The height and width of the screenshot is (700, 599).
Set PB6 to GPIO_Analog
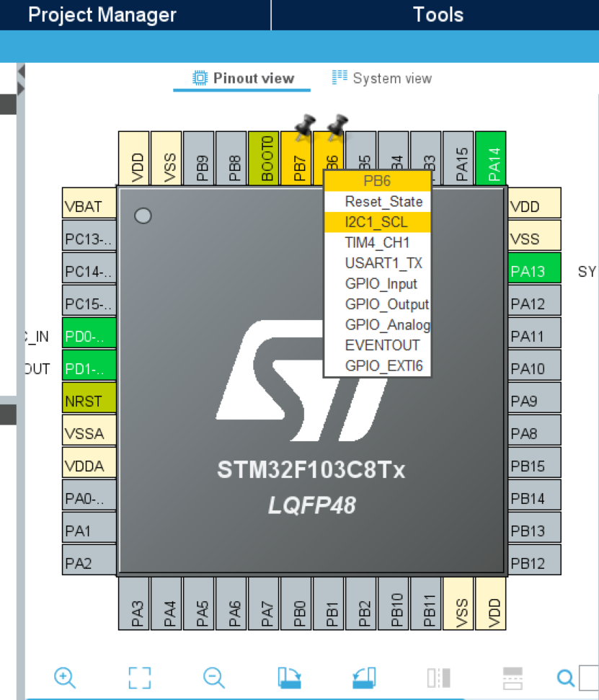pos(378,325)
